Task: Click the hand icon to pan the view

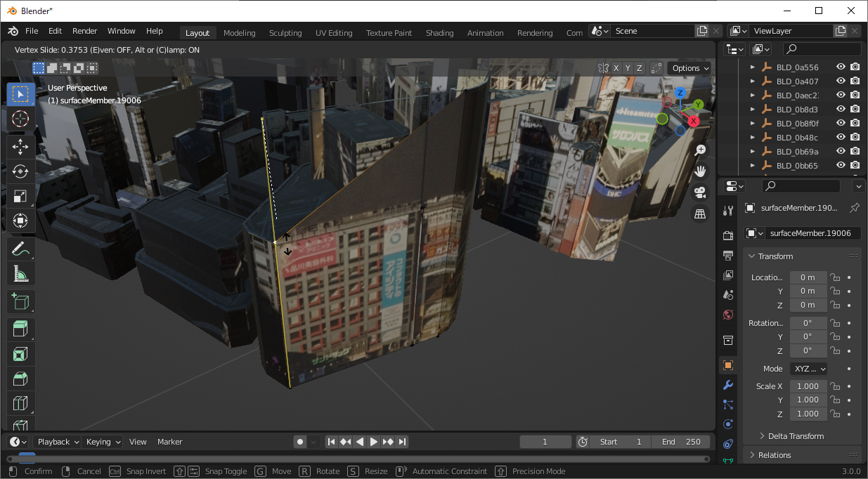Action: pyautogui.click(x=700, y=171)
